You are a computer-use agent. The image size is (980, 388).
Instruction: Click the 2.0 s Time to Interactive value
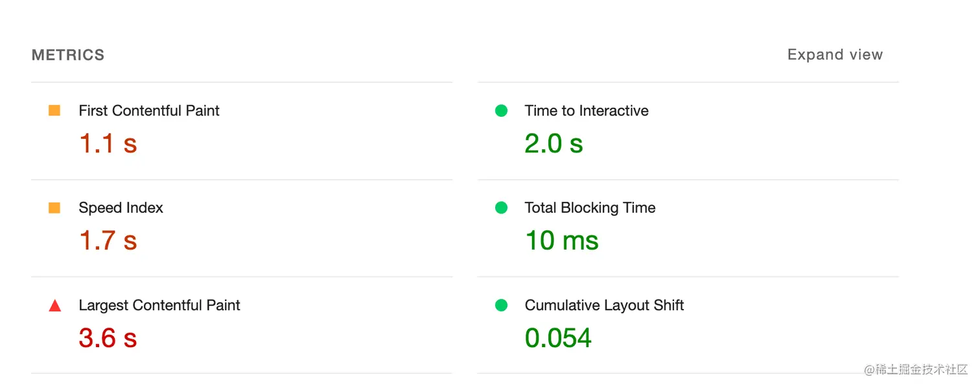pos(554,143)
